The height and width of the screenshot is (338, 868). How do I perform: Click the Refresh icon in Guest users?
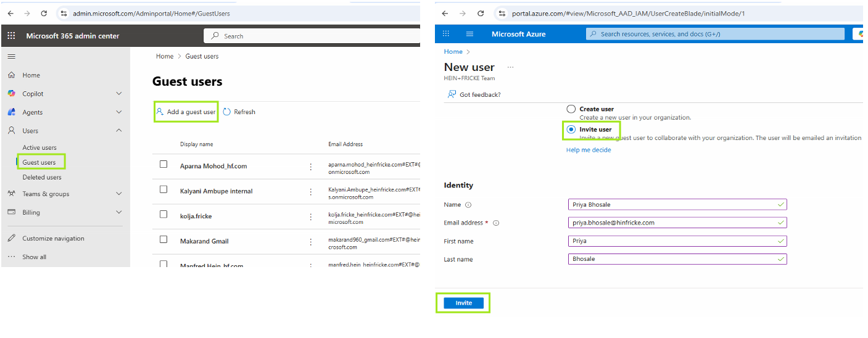[x=227, y=112]
